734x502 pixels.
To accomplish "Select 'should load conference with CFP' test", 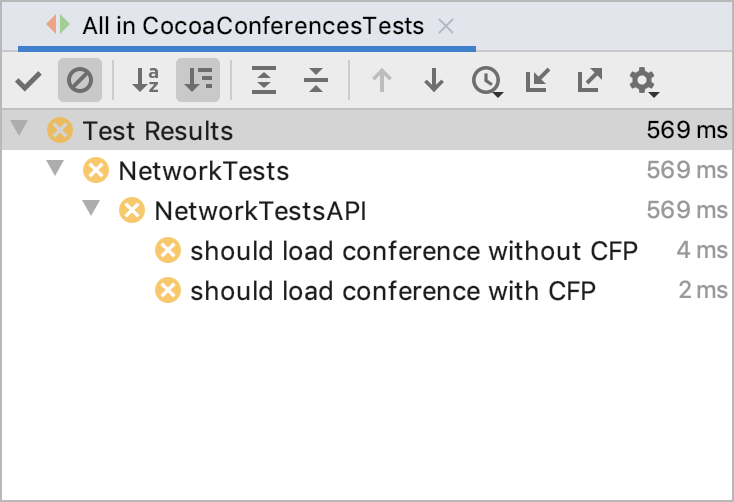I will click(392, 291).
